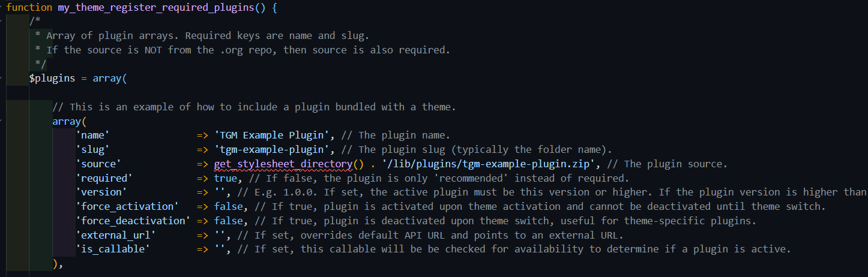Viewport: 868px width, 277px height.
Task: Click the closing parenthesis of inner array
Action: pyautogui.click(x=55, y=264)
